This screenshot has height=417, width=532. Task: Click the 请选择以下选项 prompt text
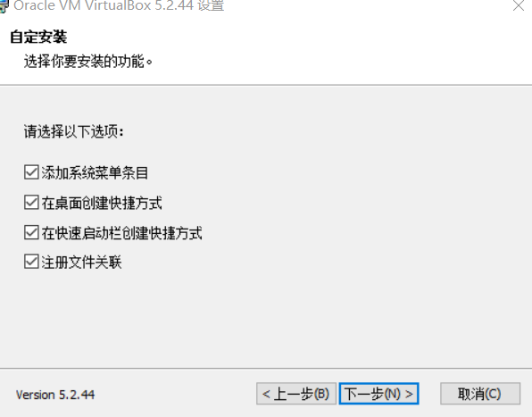coord(73,131)
